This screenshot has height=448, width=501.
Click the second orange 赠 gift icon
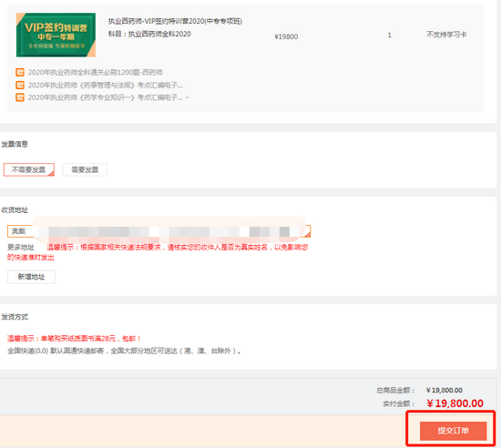tap(20, 85)
